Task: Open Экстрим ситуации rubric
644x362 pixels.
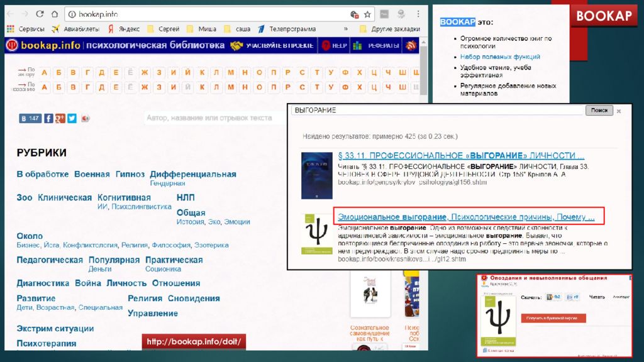Action: coord(55,328)
